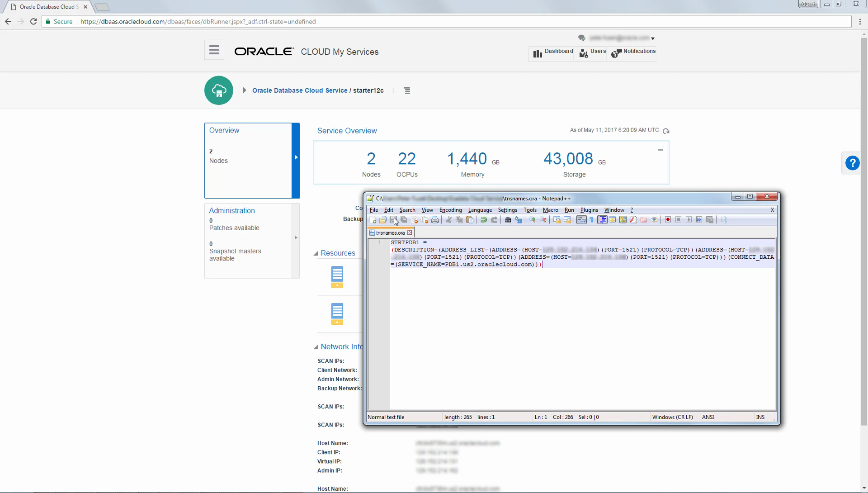Click the Print icon in Notepad++ toolbar
Screen dimensions: 868x493
[435, 220]
